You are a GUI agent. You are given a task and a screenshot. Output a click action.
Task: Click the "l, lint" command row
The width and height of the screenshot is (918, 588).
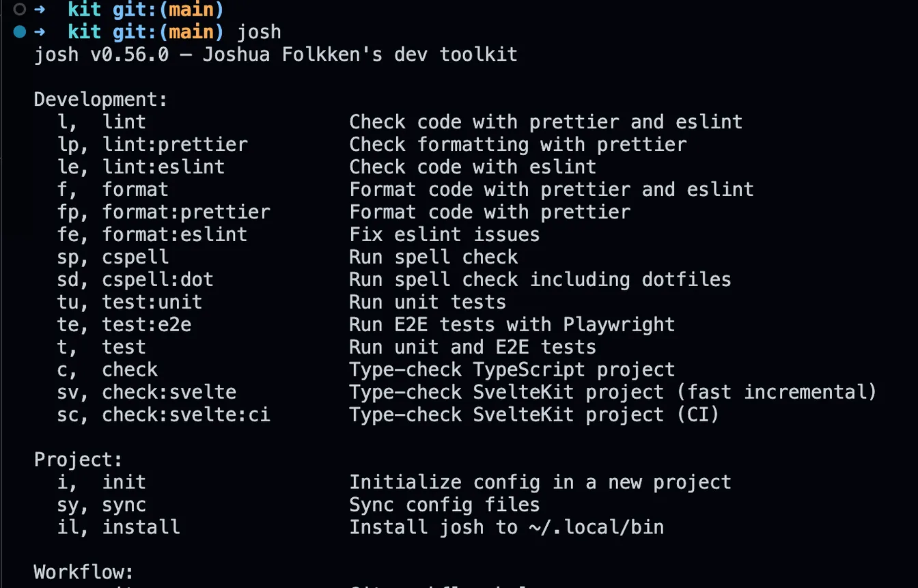(400, 122)
